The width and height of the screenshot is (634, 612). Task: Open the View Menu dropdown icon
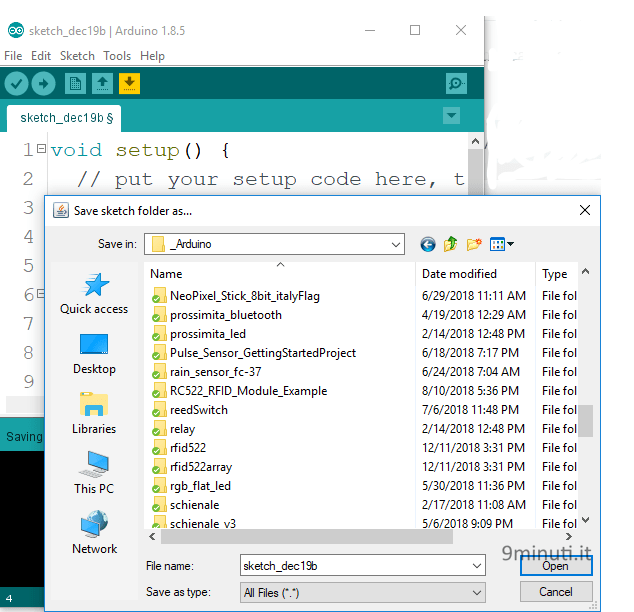click(501, 244)
